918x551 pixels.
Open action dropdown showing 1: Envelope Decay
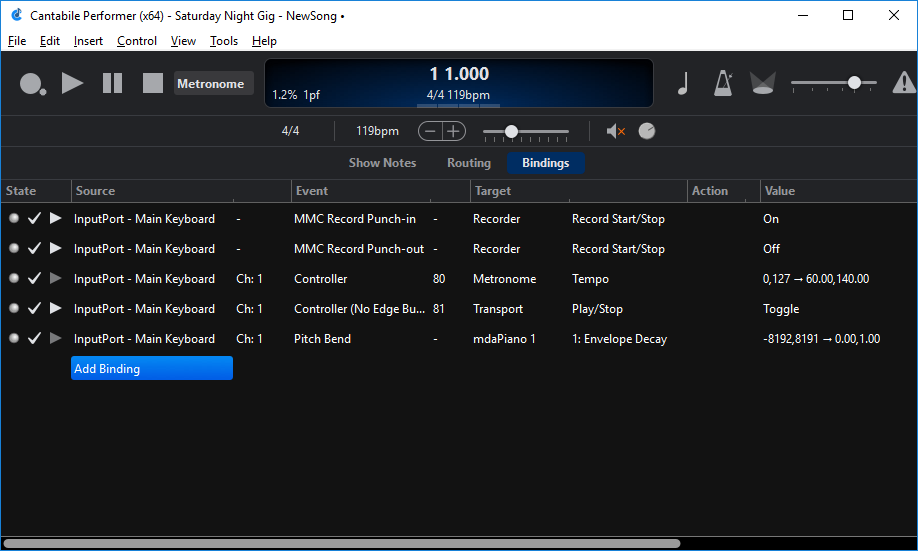(619, 338)
